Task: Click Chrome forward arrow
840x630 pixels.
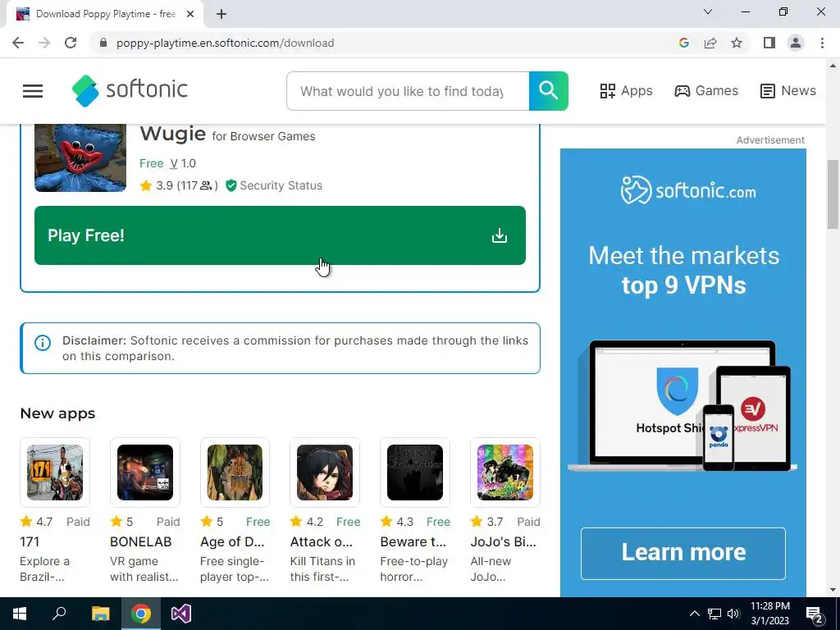Action: pos(44,43)
